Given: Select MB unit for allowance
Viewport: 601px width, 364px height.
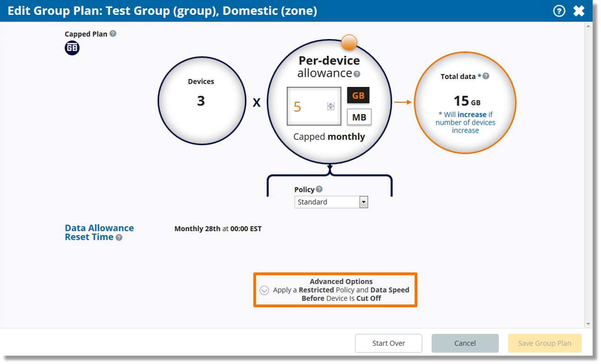Looking at the screenshot, I should tap(359, 117).
